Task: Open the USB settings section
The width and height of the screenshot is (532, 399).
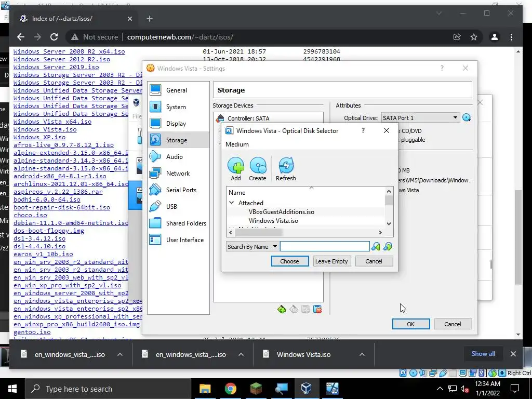Action: coord(179,207)
